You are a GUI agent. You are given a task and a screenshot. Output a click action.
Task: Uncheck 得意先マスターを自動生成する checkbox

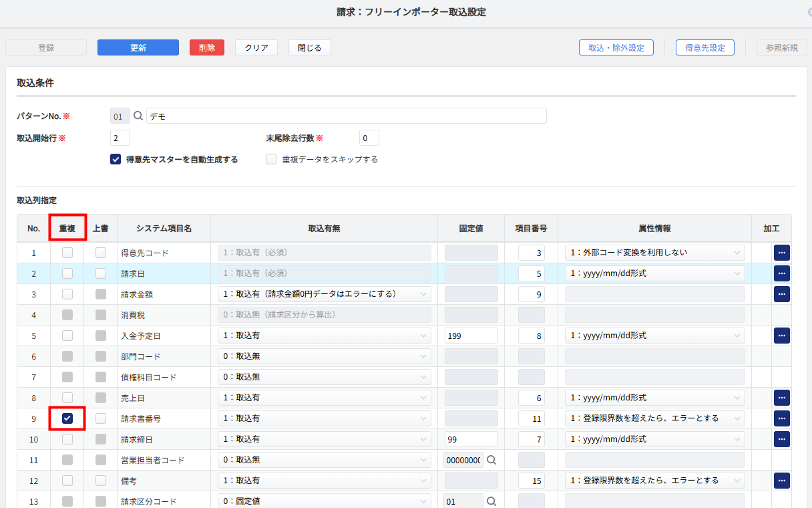(x=116, y=160)
